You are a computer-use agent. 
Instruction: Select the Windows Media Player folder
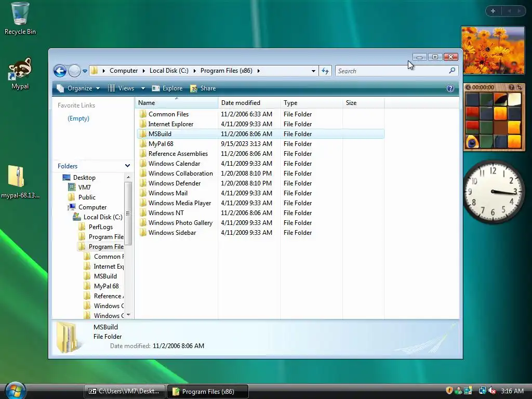179,203
